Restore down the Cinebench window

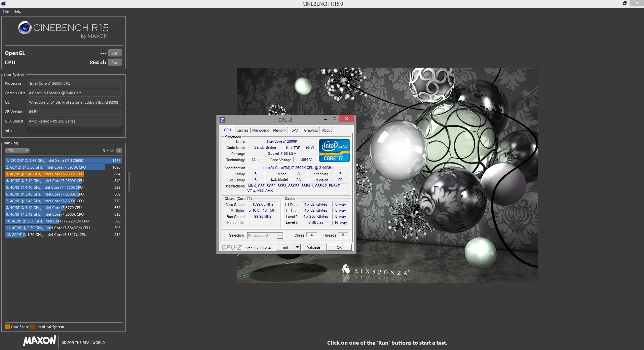(625, 3)
